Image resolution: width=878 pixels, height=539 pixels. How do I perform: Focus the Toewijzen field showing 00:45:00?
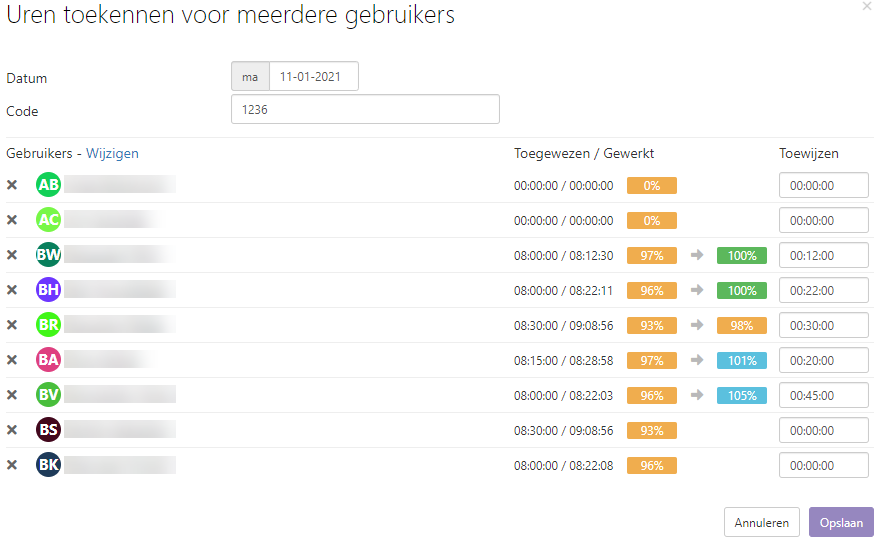tap(824, 395)
